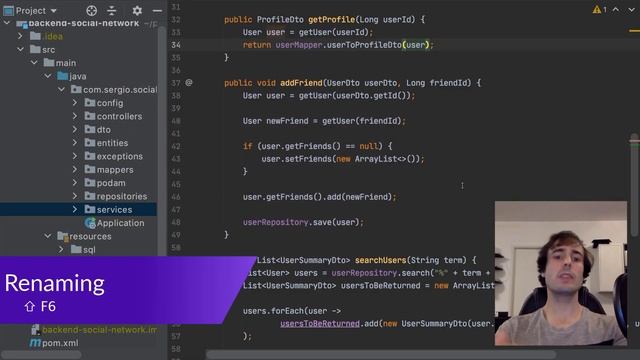This screenshot has height=360, width=640.
Task: Open the Application class in tree
Action: tap(120, 223)
